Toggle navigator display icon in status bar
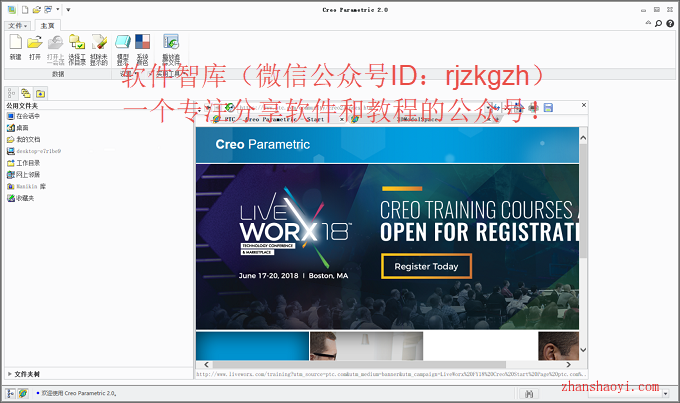The image size is (680, 403). [x=10, y=393]
